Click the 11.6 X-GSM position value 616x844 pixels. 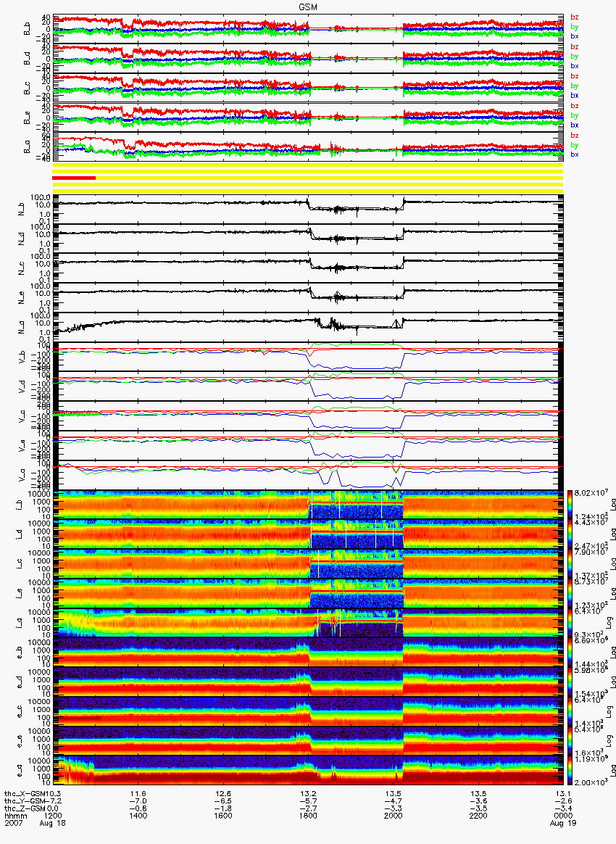[138, 793]
